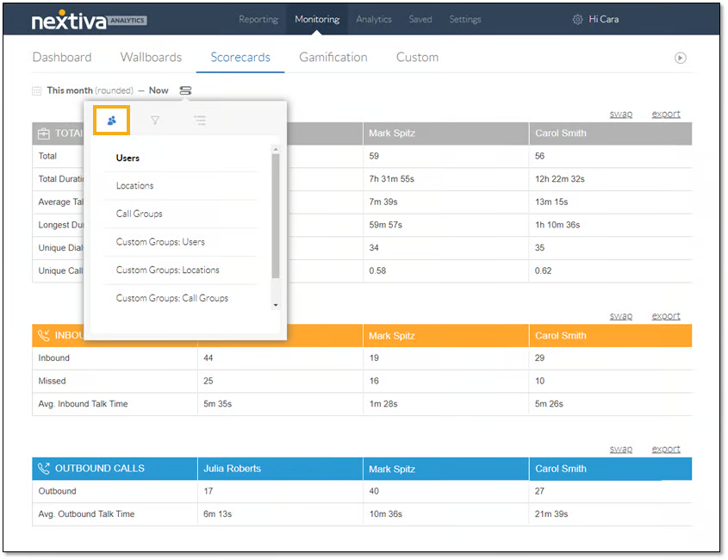Choose Call Groups option

(140, 214)
